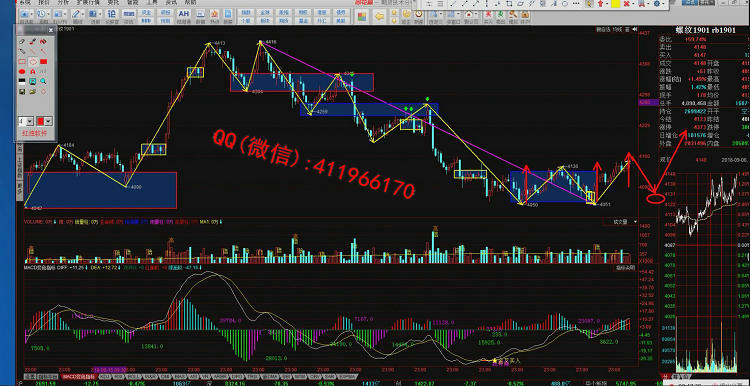Select the filled red rectangle tool

click(44, 61)
